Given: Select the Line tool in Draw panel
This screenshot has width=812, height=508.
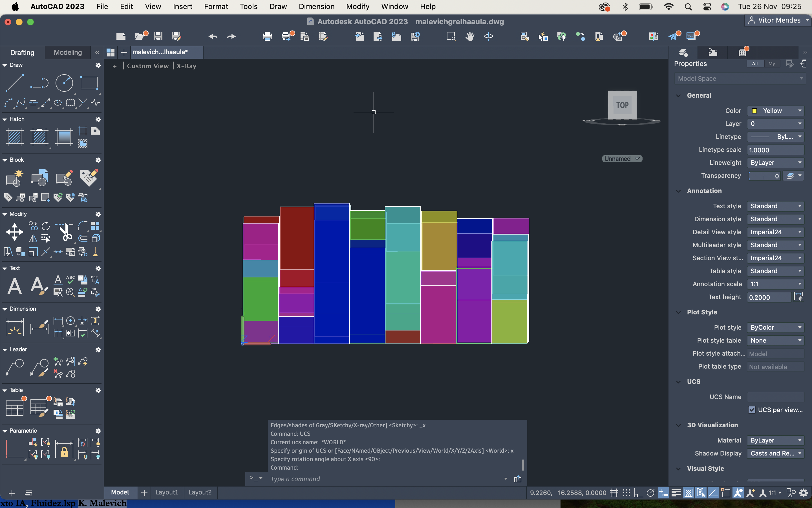Looking at the screenshot, I should click(x=14, y=83).
